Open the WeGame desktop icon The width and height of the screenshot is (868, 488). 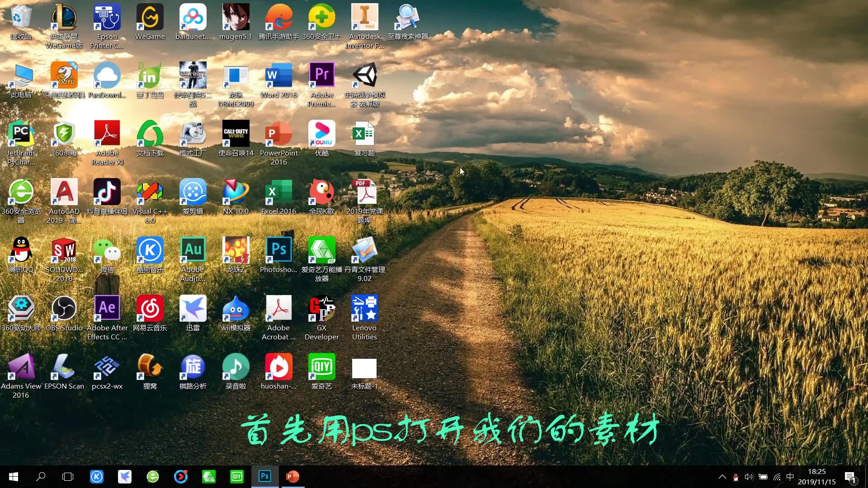(x=150, y=22)
